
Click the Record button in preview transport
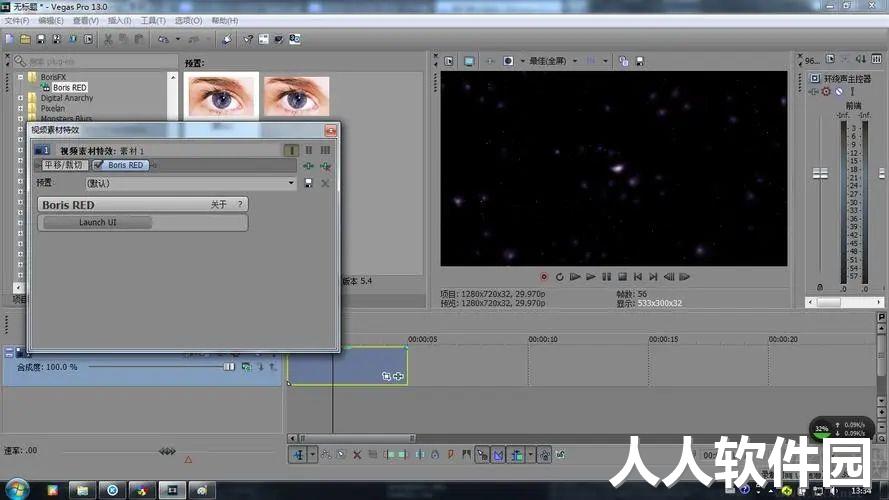pyautogui.click(x=544, y=277)
